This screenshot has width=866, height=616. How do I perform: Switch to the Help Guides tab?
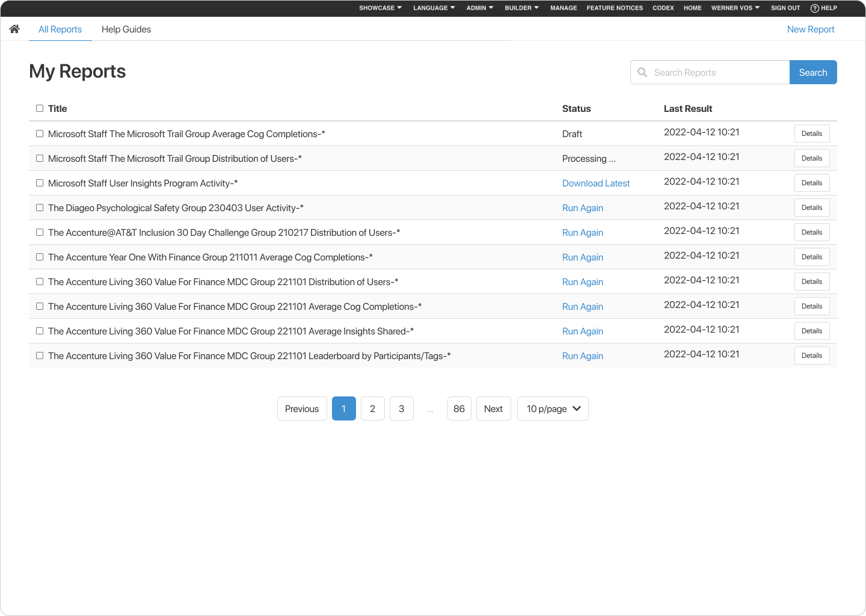(x=126, y=29)
